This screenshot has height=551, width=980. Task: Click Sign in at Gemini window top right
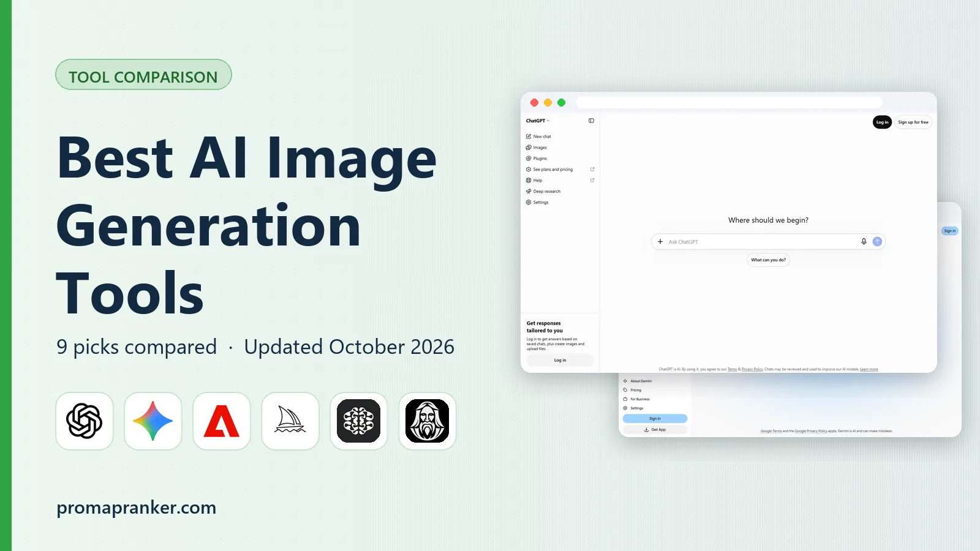[949, 231]
